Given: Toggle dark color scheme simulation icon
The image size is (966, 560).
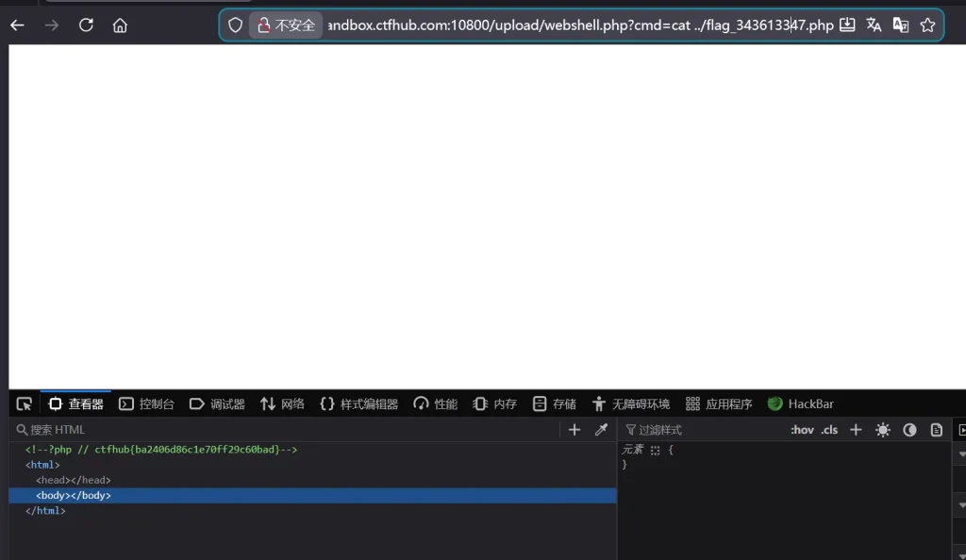Looking at the screenshot, I should coord(909,430).
